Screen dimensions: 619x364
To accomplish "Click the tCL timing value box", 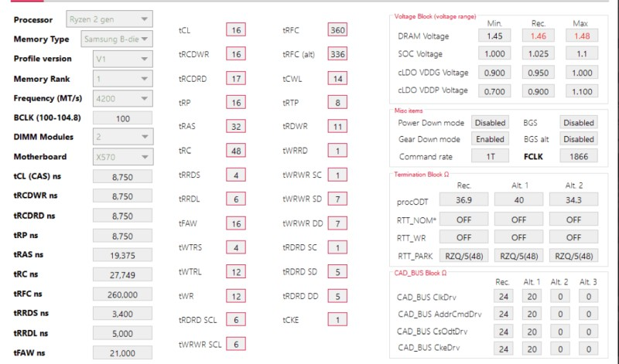I will (x=236, y=30).
